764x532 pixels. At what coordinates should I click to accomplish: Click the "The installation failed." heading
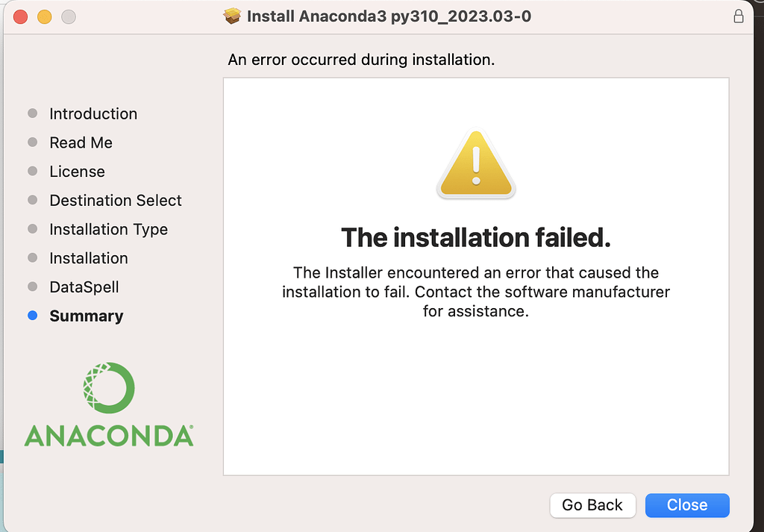point(476,238)
